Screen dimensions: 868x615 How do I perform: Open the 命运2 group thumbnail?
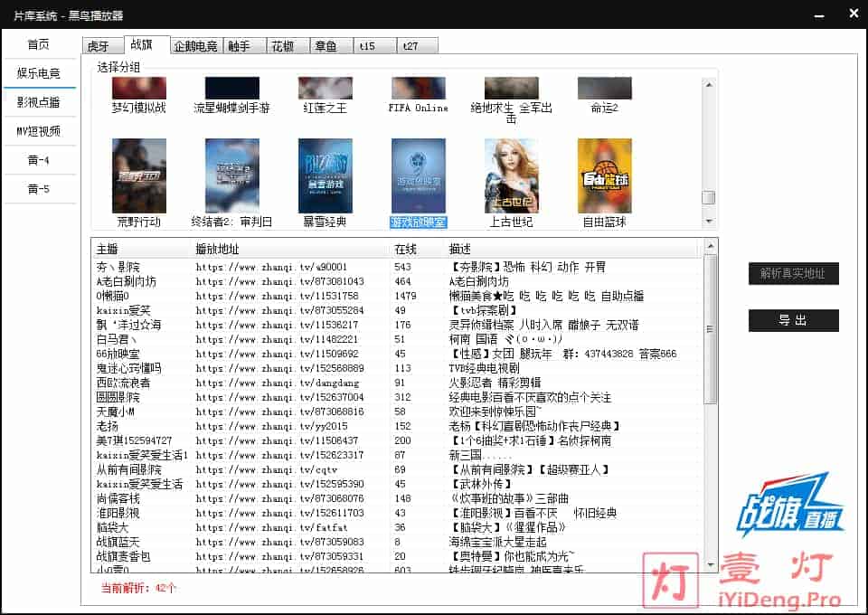click(x=605, y=88)
